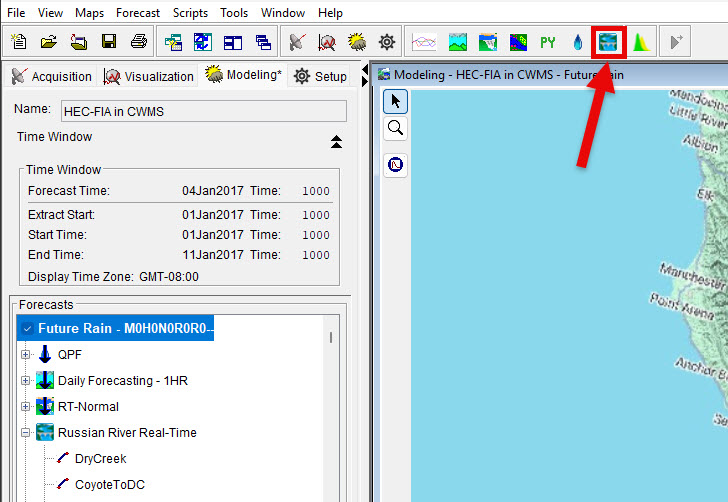The height and width of the screenshot is (502, 728).
Task: Click the HEC-FIA in CWMS name field
Action: (203, 110)
